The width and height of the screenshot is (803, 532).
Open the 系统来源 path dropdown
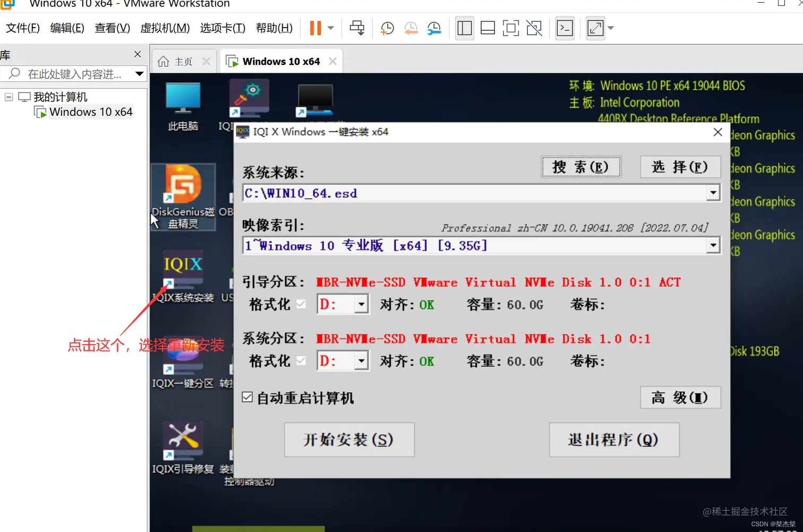[713, 193]
